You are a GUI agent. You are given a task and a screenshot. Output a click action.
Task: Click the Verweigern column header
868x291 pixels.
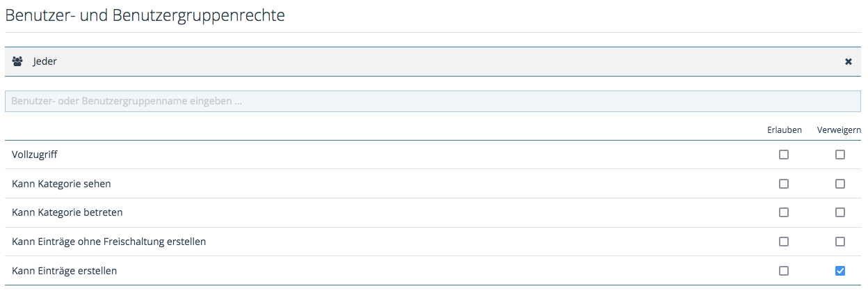click(839, 129)
